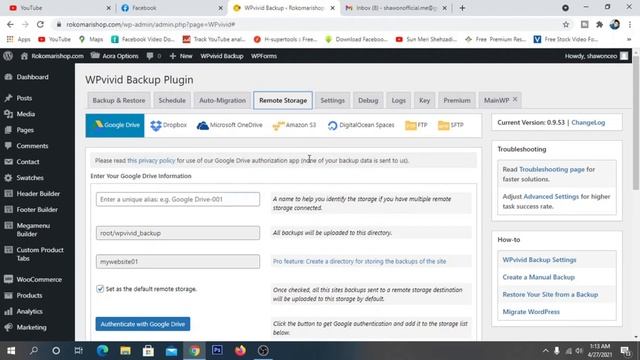
Task: Open the Key tab
Action: (x=424, y=100)
